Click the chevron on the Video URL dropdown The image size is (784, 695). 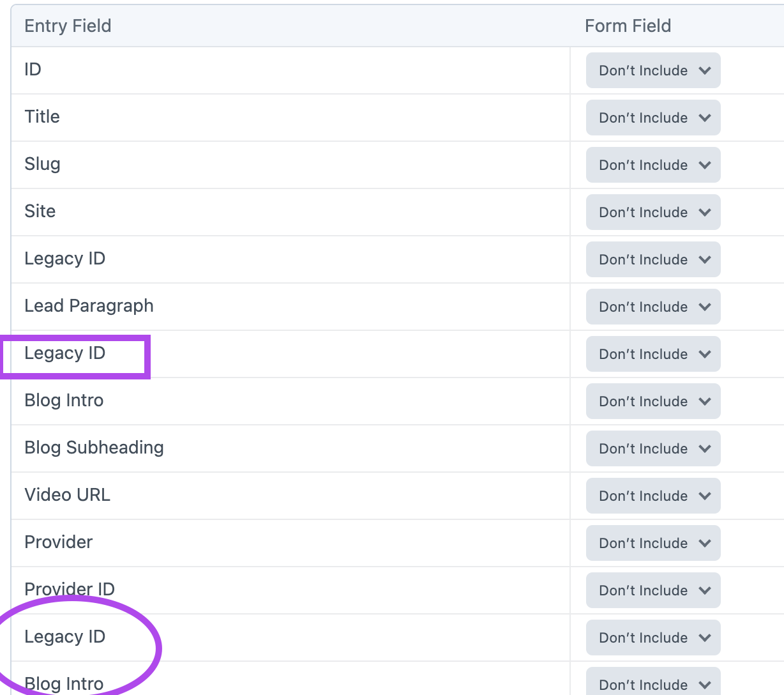705,496
